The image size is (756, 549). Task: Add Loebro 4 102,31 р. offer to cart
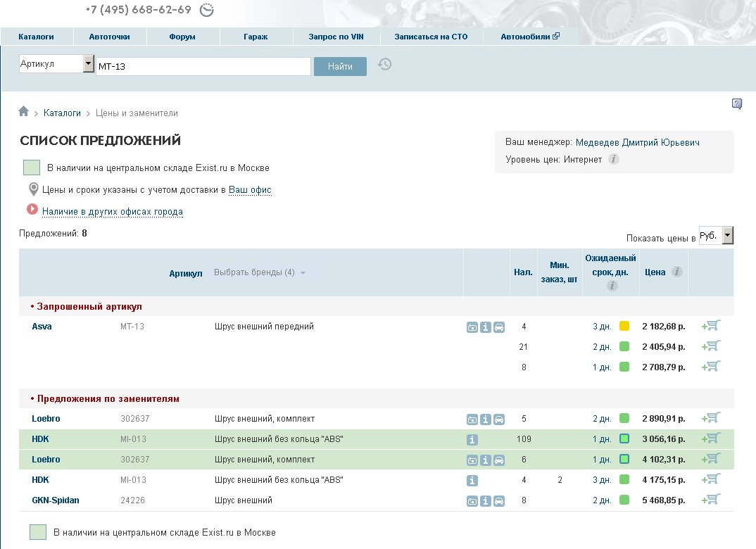(x=711, y=458)
